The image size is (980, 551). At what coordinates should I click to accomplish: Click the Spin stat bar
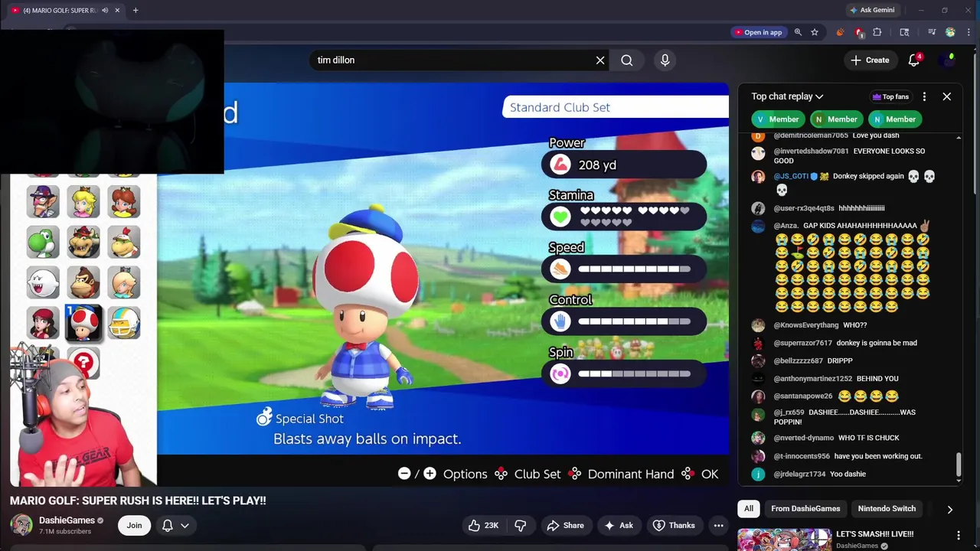[x=635, y=373]
